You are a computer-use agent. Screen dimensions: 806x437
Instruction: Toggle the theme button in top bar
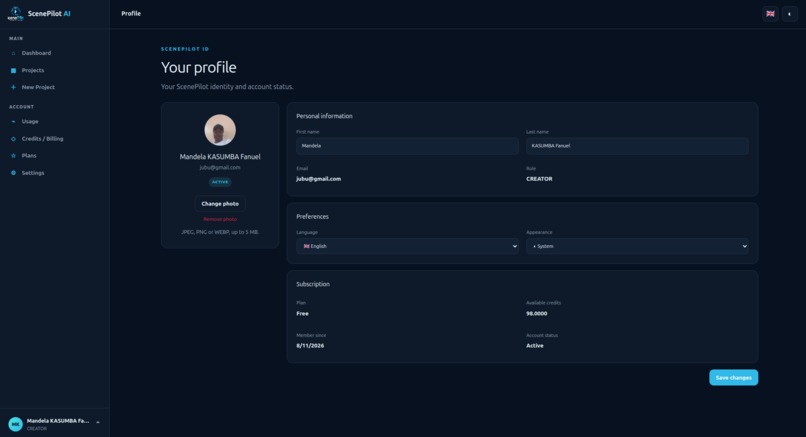point(789,14)
